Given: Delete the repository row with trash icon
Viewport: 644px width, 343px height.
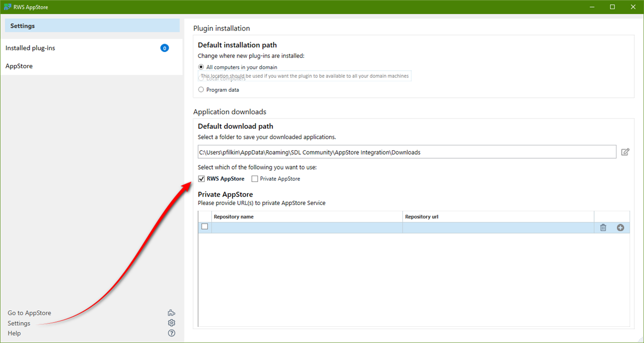Looking at the screenshot, I should pos(603,227).
